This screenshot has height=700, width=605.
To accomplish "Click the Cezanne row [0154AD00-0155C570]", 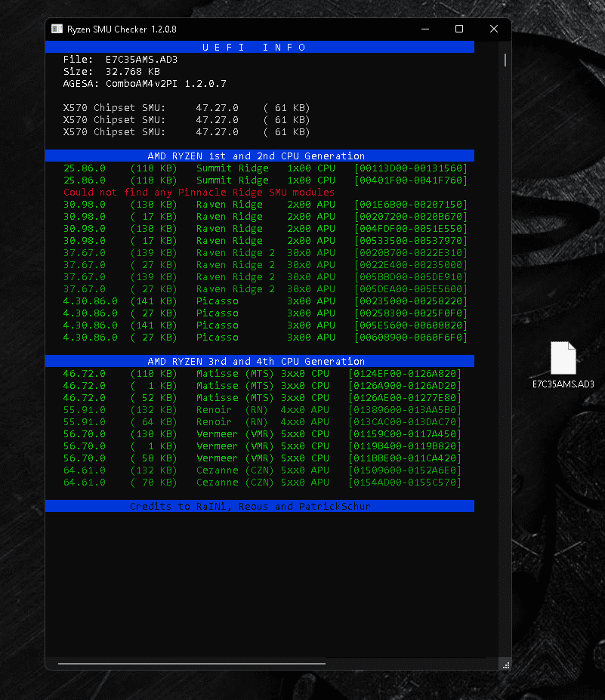I will (x=262, y=482).
